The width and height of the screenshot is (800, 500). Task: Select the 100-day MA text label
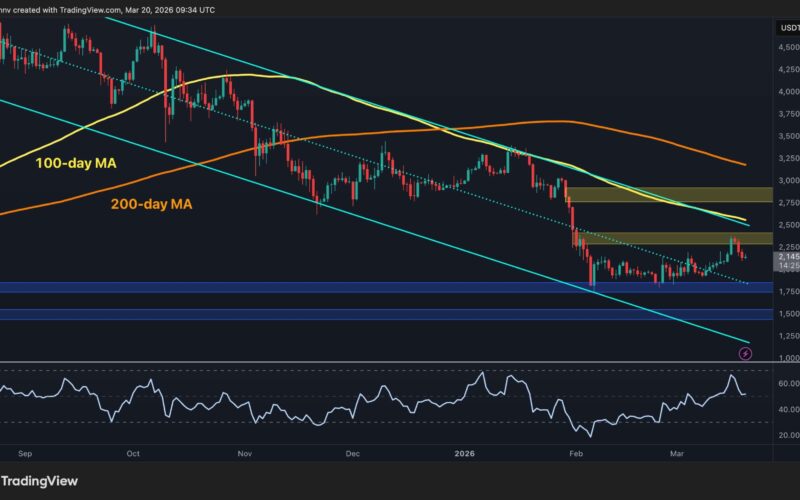[69, 162]
